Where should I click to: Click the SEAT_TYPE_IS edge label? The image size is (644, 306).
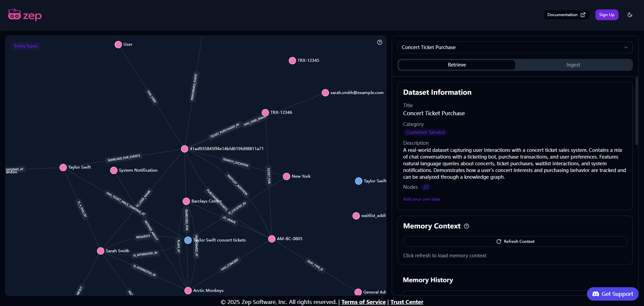[x=315, y=265]
